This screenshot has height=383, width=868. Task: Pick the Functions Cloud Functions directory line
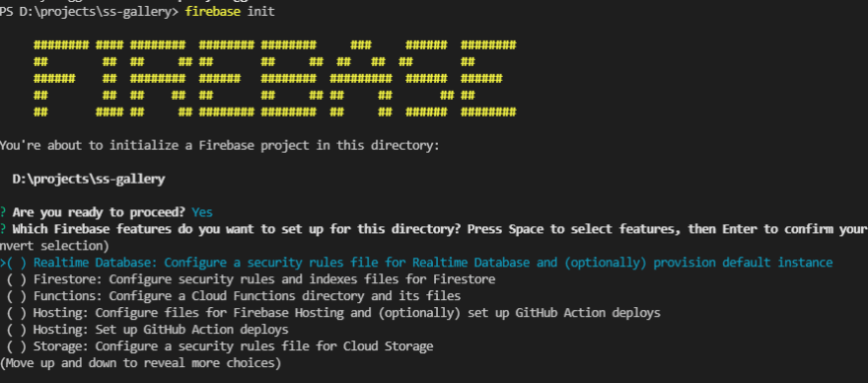point(247,296)
